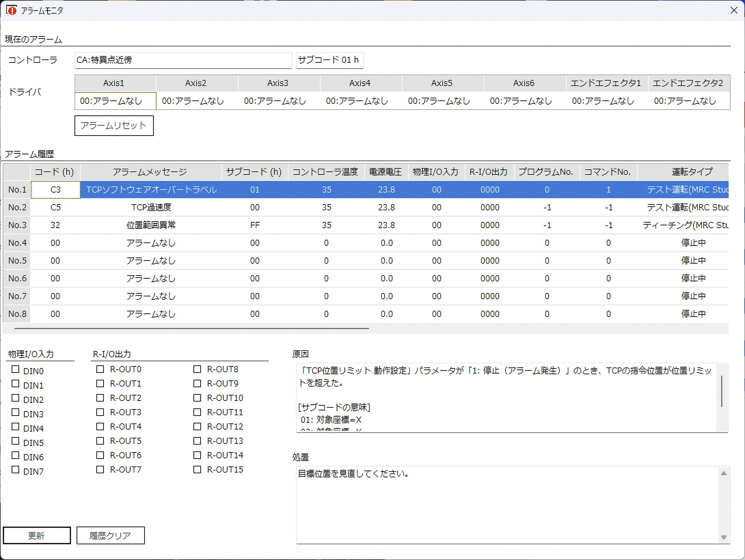Click the C3 code cell in row No.1
The height and width of the screenshot is (560, 745).
click(55, 190)
